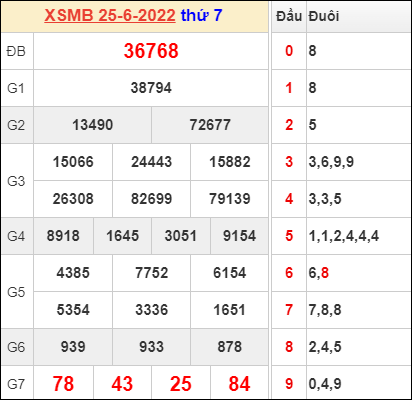Click tail values 2,4,5
This screenshot has width=412, height=400.
[325, 347]
